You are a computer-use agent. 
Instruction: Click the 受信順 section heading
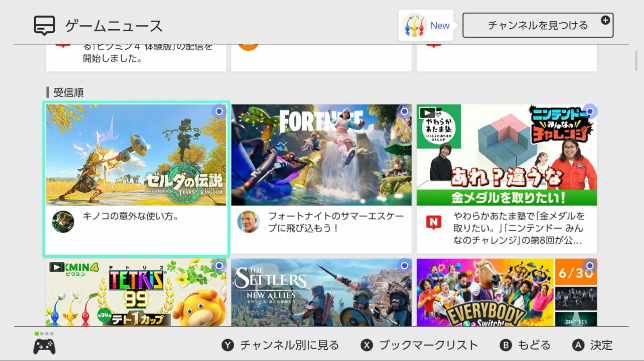point(68,92)
